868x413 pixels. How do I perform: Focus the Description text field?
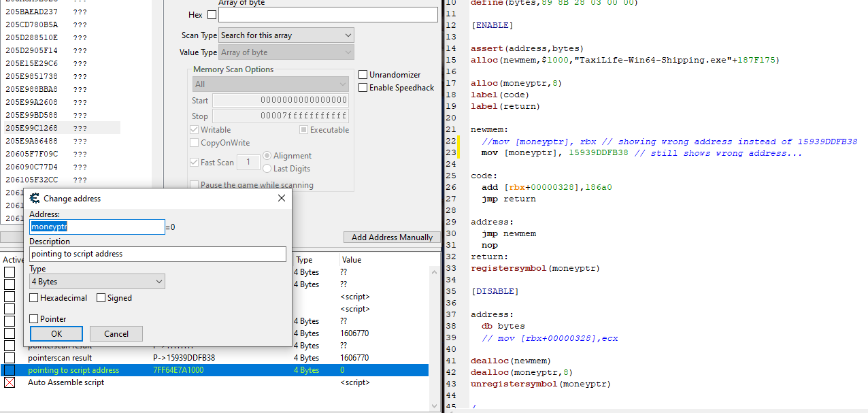[157, 254]
